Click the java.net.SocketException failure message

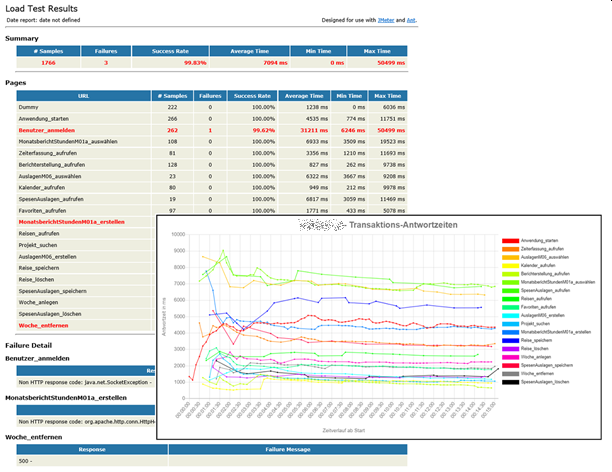point(85,383)
